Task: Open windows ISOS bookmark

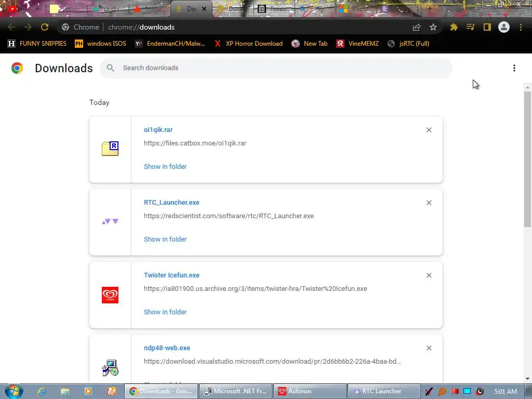Action: pyautogui.click(x=100, y=44)
